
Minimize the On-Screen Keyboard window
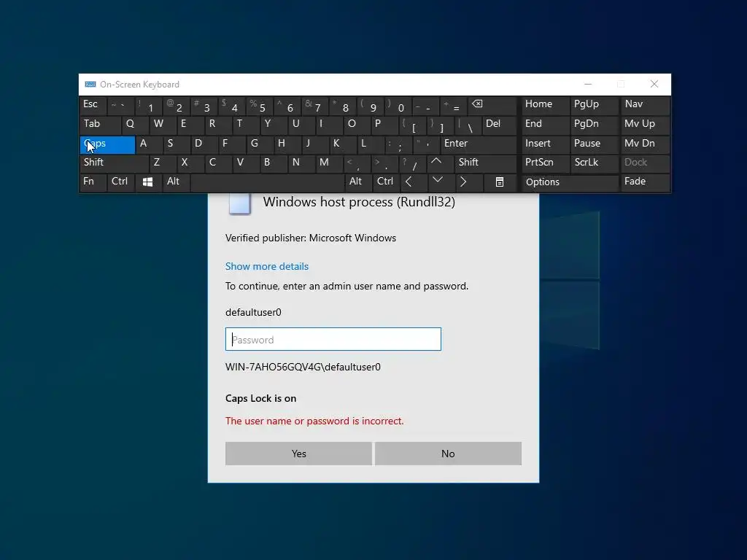(588, 85)
